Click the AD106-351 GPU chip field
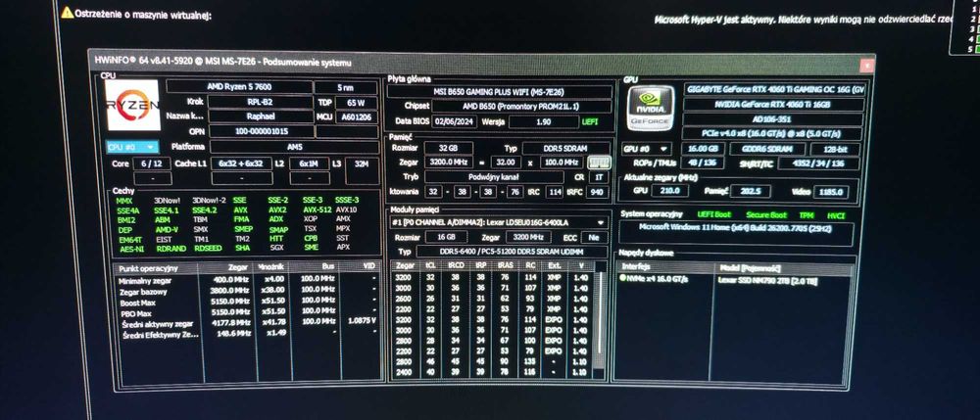 (774, 119)
